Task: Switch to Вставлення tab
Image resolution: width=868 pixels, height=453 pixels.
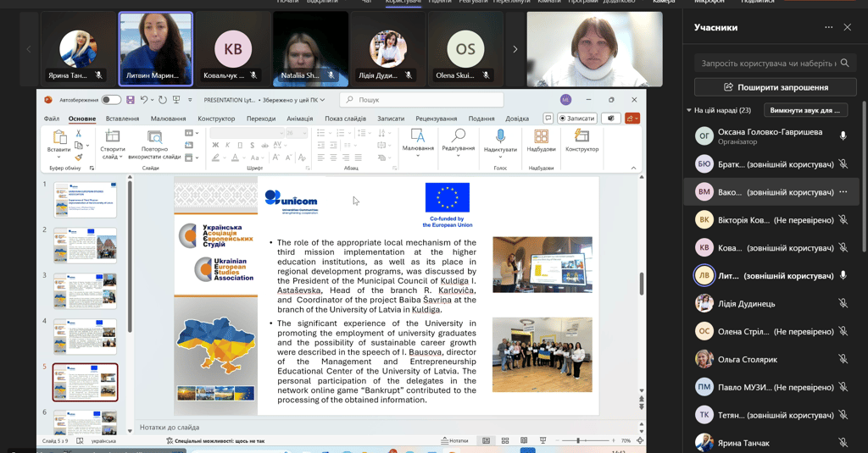Action: 122,119
